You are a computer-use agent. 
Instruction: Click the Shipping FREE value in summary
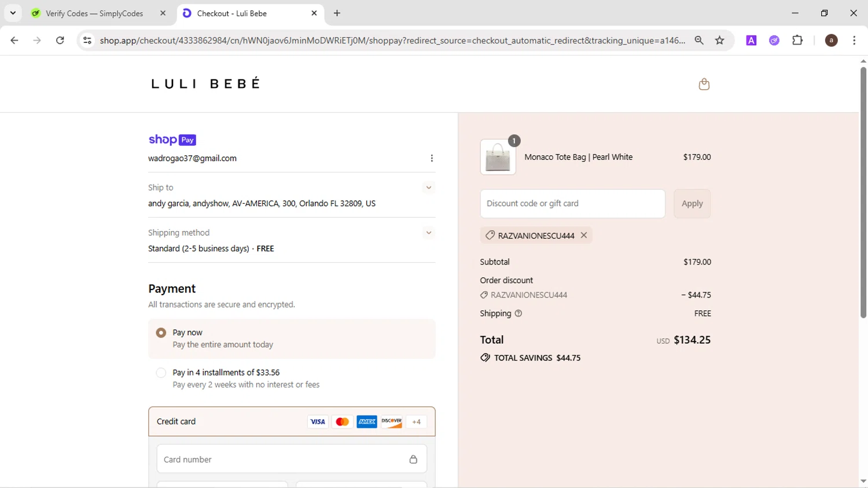703,313
